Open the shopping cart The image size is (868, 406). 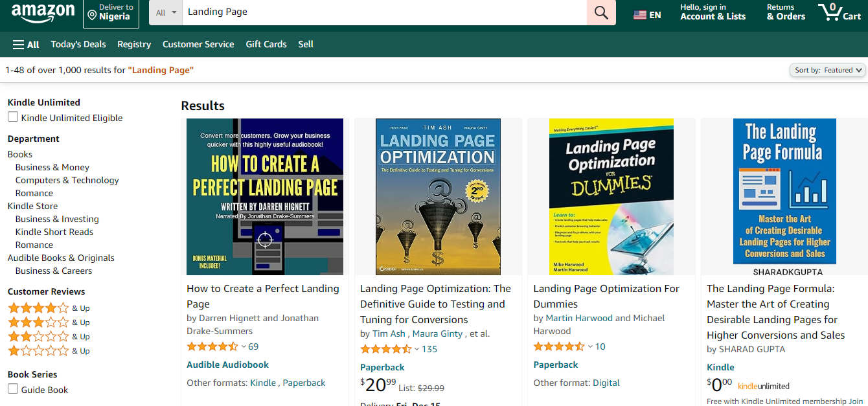click(839, 12)
